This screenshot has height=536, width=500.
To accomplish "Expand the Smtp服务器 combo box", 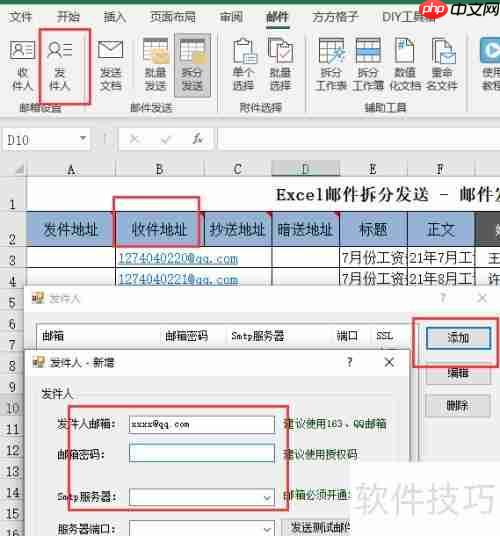I will tap(267, 498).
